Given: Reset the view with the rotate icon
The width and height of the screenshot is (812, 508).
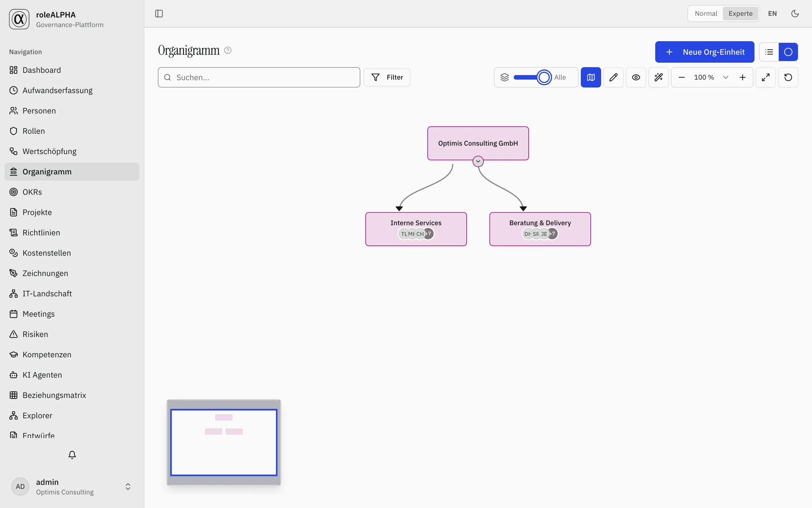Looking at the screenshot, I should pyautogui.click(x=788, y=77).
